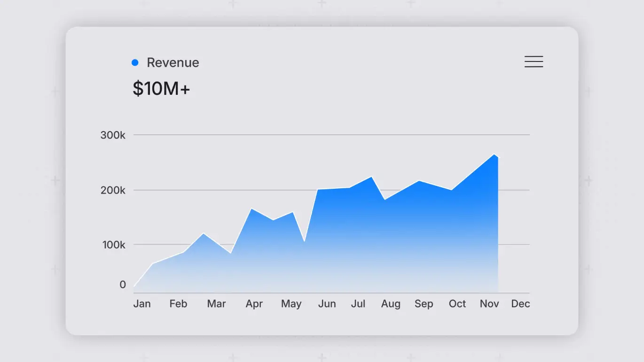Click the November peak on the chart
The width and height of the screenshot is (644, 362).
tap(494, 154)
